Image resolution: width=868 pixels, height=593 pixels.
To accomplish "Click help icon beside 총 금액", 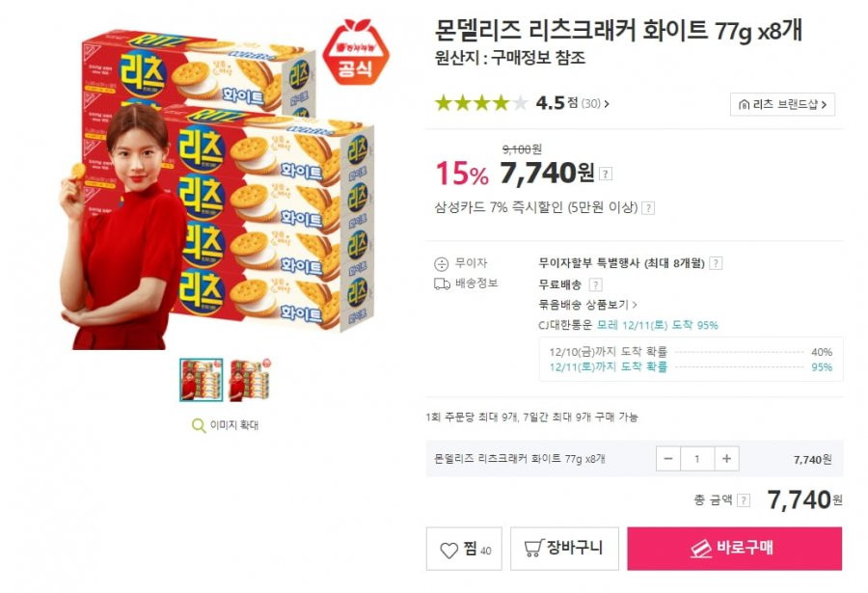I will (x=744, y=500).
